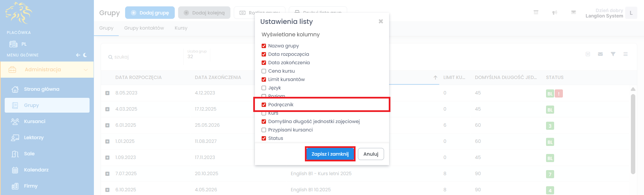The height and width of the screenshot is (195, 644).
Task: Collapse sidebar with the left arrow icon
Action: [78, 55]
